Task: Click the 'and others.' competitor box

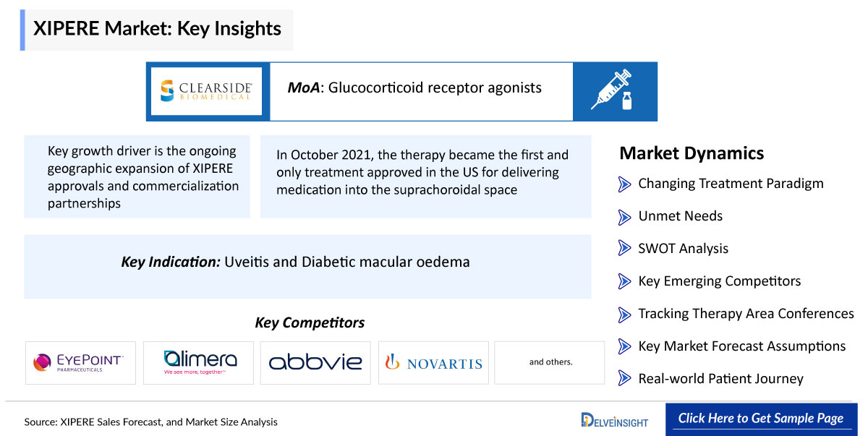Action: coord(550,362)
